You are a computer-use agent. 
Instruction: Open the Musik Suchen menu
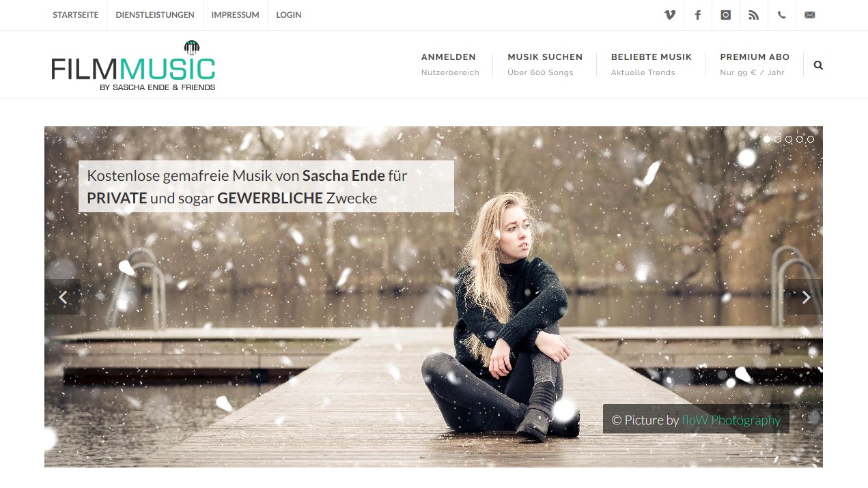click(x=545, y=64)
